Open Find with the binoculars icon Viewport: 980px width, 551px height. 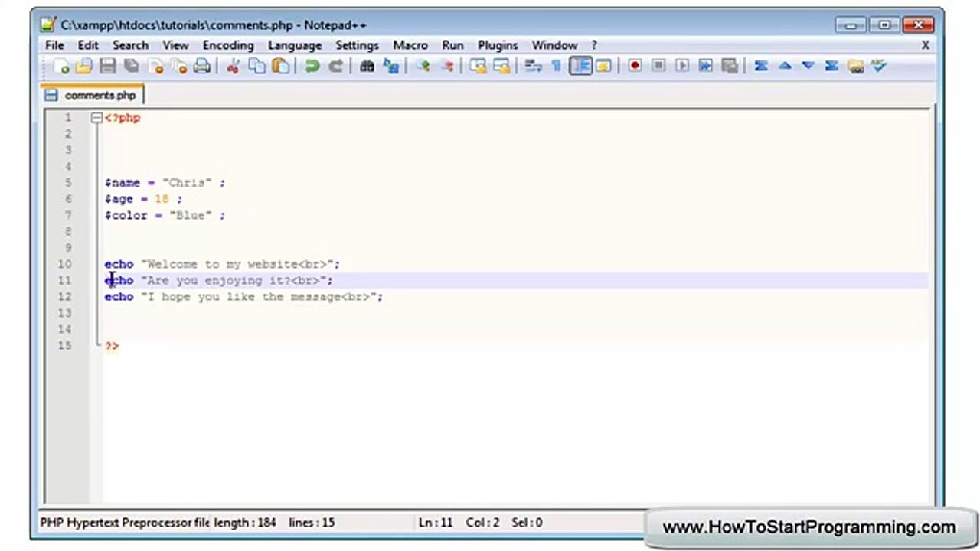(367, 67)
